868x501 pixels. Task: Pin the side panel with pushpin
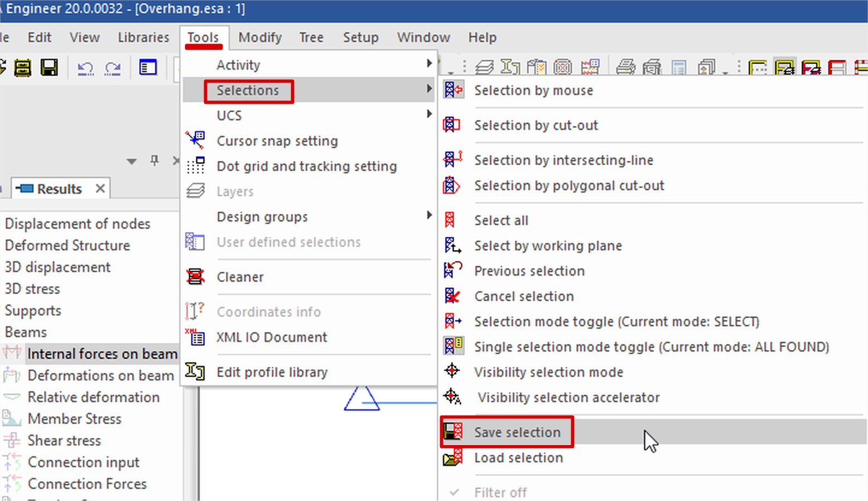pos(155,161)
